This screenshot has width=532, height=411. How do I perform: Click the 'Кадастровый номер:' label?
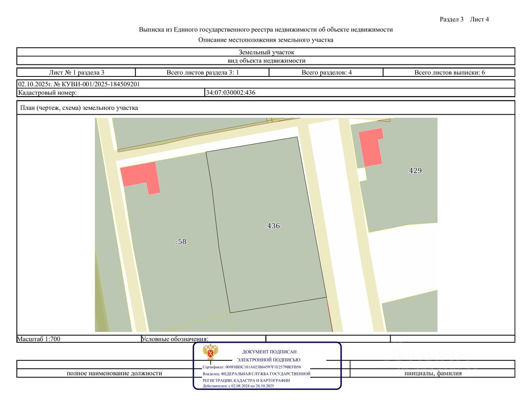pyautogui.click(x=47, y=92)
